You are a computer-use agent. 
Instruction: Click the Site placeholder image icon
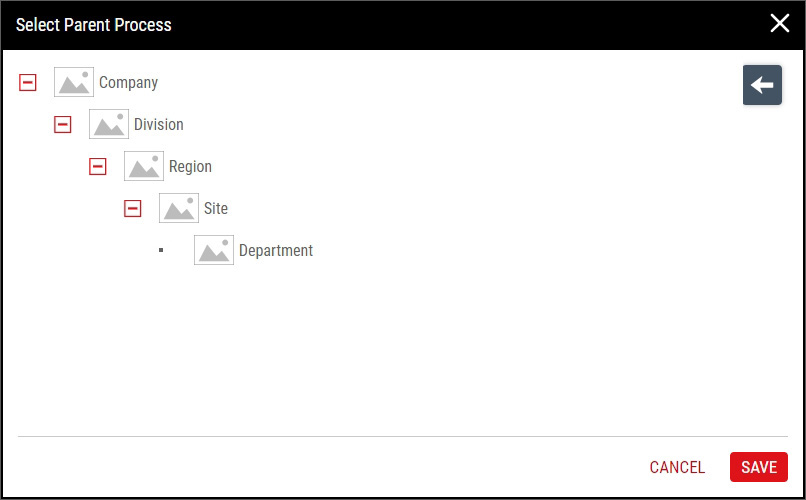coord(179,208)
